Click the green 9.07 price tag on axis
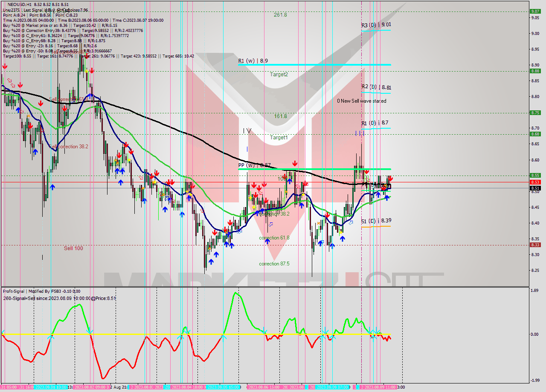 (x=535, y=11)
